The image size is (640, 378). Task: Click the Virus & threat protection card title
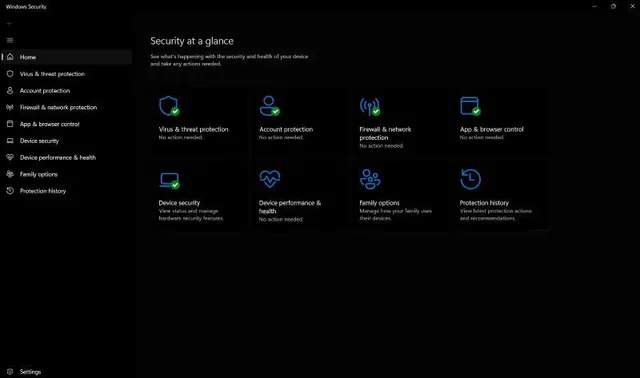click(193, 129)
